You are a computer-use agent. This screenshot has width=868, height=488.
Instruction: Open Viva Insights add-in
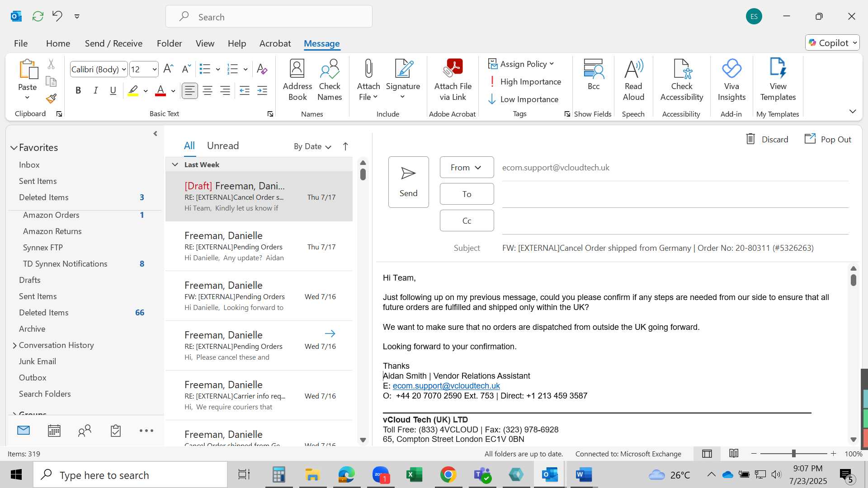(731, 80)
